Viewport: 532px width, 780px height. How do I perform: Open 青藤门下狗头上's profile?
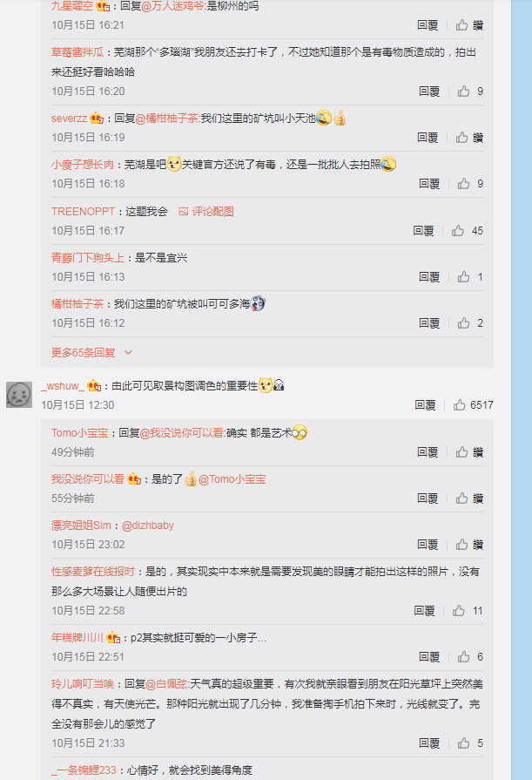click(88, 257)
